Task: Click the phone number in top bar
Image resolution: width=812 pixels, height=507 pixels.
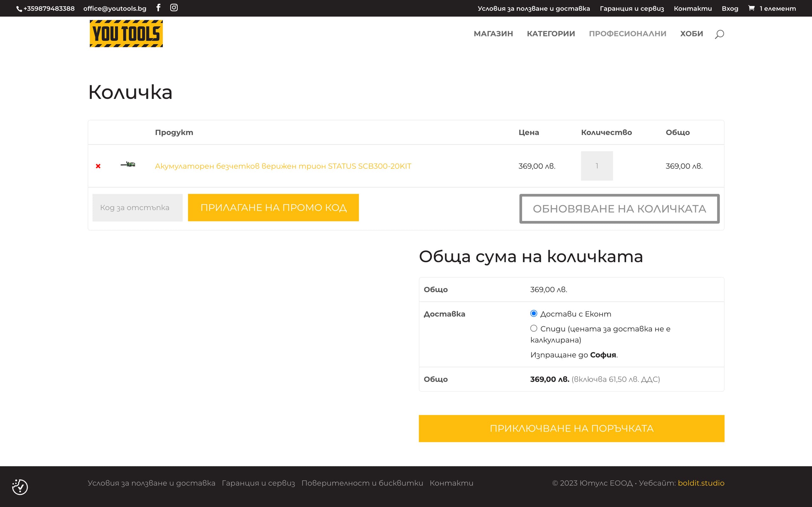Action: point(49,8)
